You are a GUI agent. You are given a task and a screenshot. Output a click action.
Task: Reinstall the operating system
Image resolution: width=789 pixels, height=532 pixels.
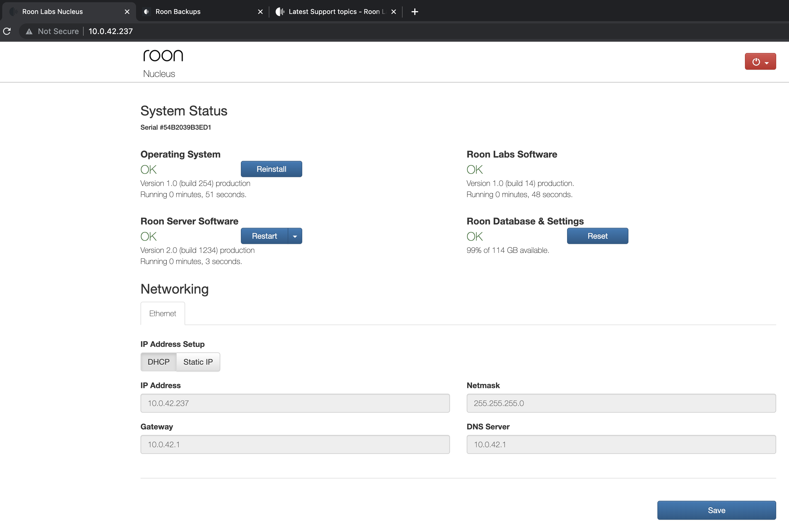click(271, 169)
